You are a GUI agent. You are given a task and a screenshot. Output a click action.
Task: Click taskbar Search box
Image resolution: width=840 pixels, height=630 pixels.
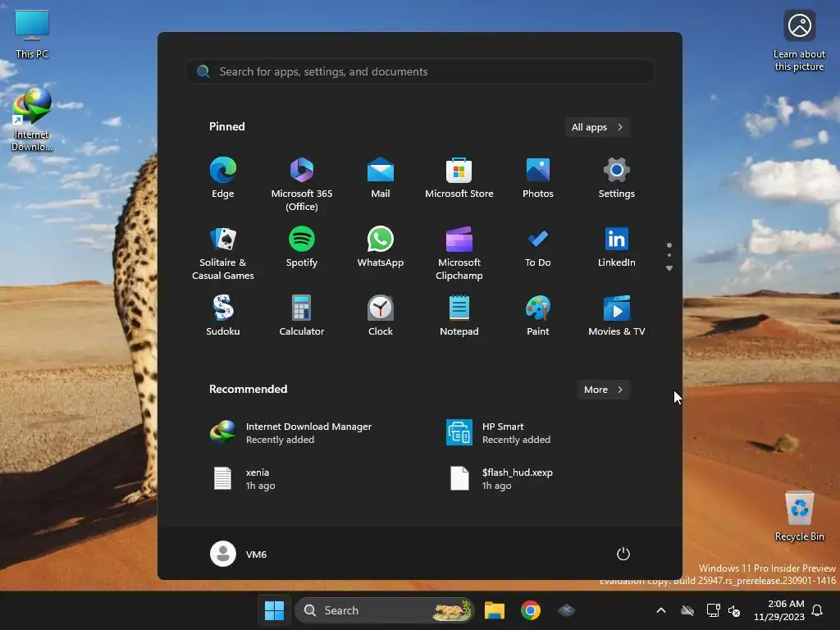coord(385,610)
